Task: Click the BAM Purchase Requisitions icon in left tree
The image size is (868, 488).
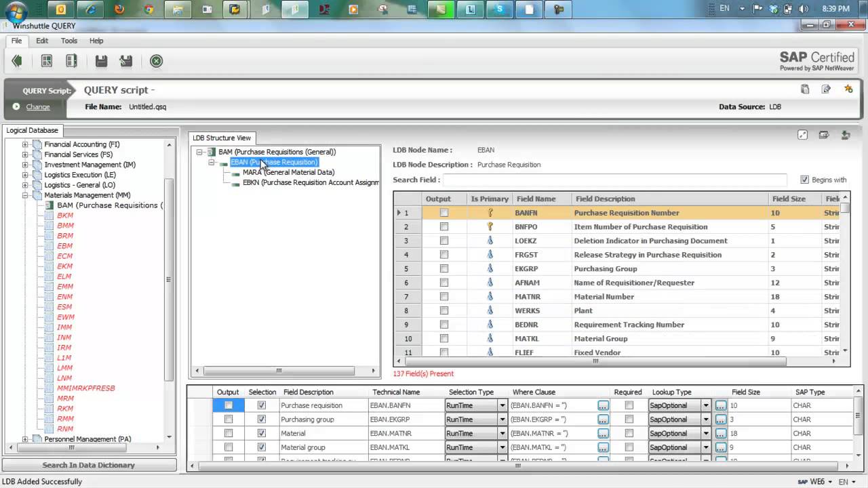Action: (x=50, y=205)
